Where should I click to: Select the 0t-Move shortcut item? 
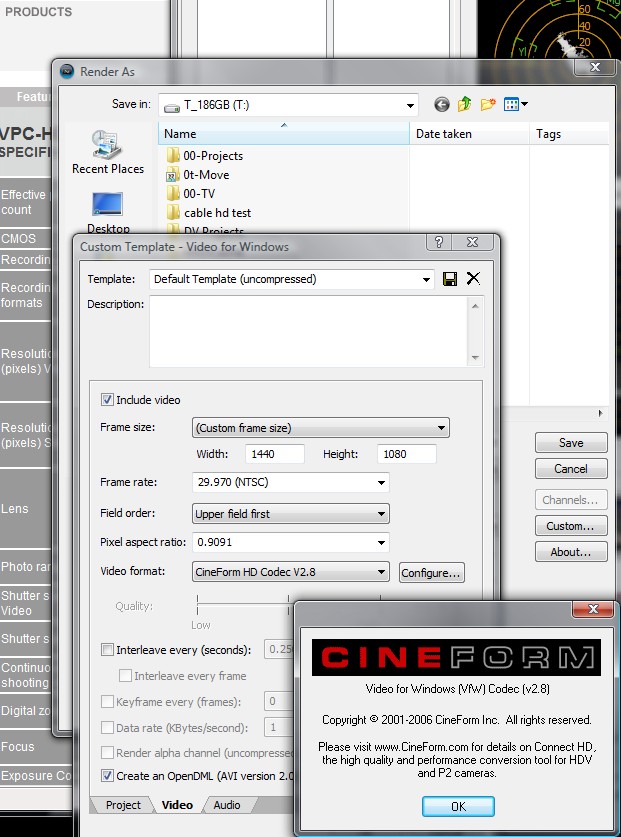198,175
